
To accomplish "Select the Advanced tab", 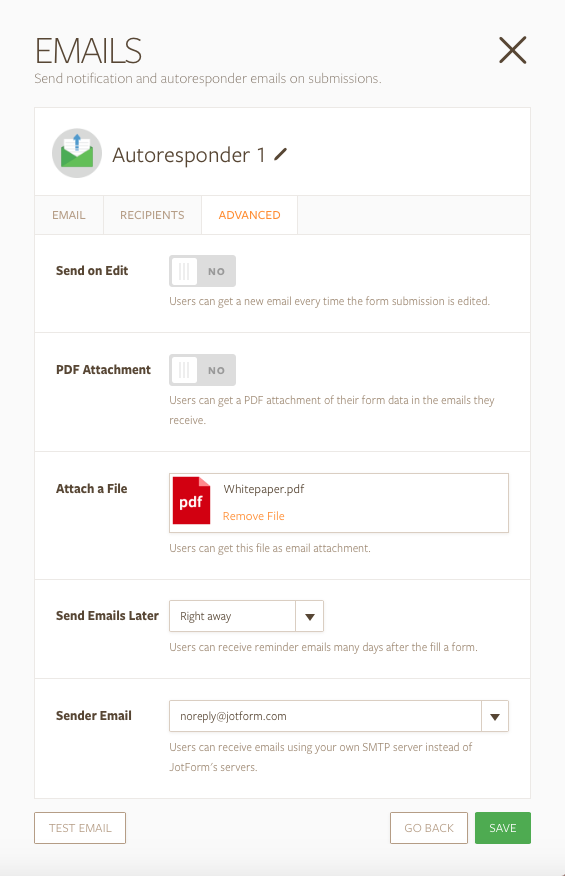I will [249, 215].
